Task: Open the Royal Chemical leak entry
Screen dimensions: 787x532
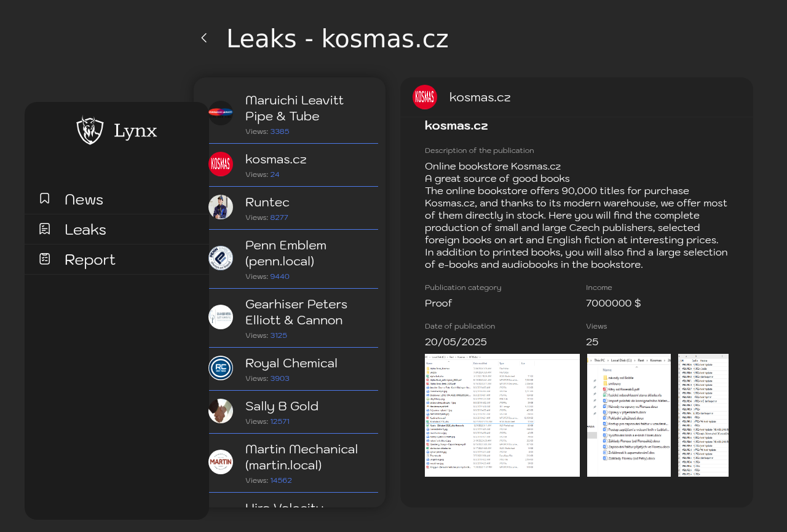Action: [x=293, y=369]
